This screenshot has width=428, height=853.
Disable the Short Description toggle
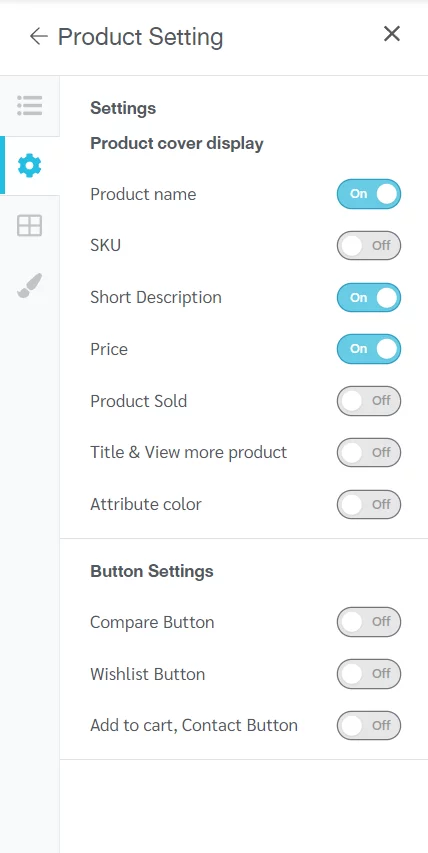pos(369,298)
